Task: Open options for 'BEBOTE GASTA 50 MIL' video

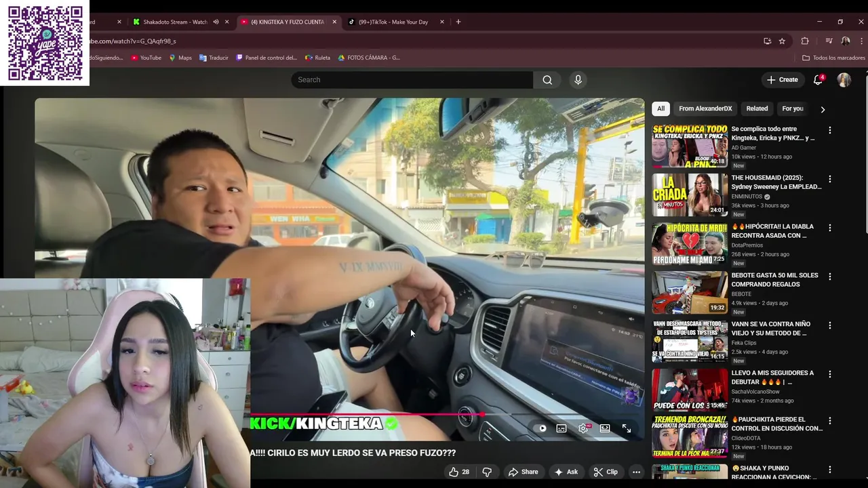Action: 829,277
